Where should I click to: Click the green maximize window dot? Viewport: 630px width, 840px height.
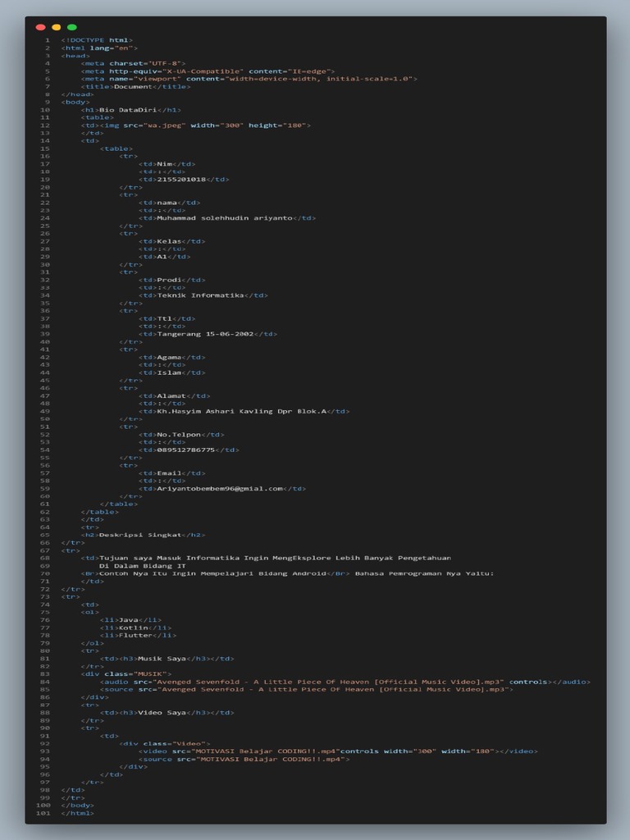point(72,27)
